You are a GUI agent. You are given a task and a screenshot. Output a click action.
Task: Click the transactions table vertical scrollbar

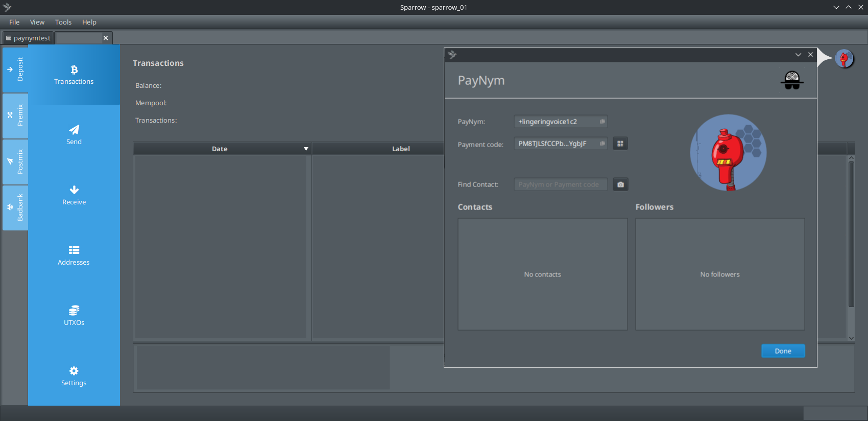851,235
